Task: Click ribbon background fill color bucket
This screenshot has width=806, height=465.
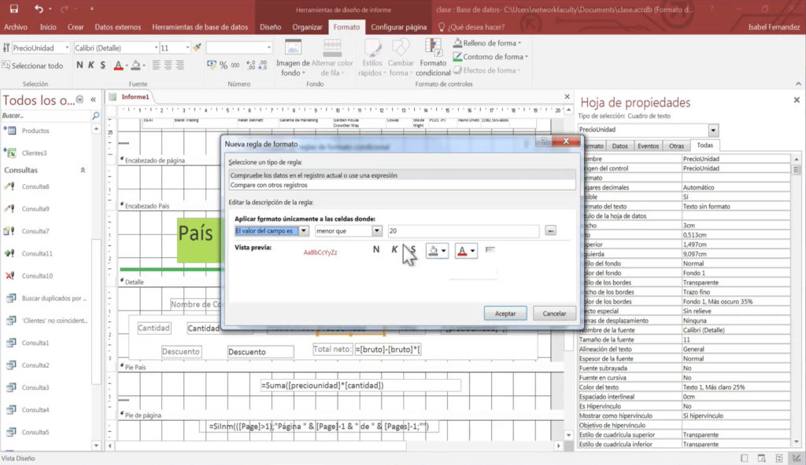Action: click(135, 65)
